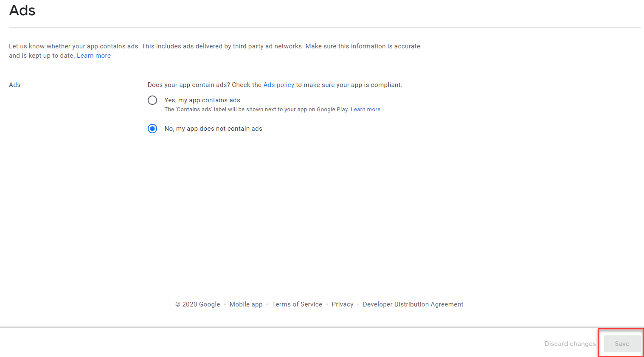Select the "No, my app does not contain ads" radio button

click(x=152, y=129)
